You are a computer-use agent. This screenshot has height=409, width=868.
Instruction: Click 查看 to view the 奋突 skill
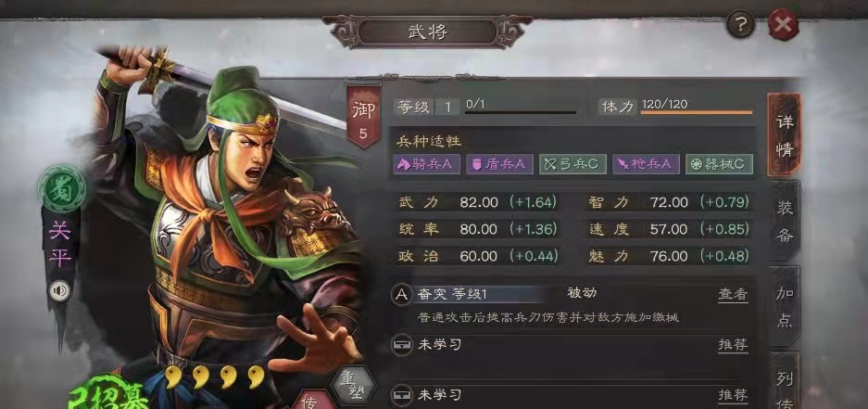click(733, 294)
